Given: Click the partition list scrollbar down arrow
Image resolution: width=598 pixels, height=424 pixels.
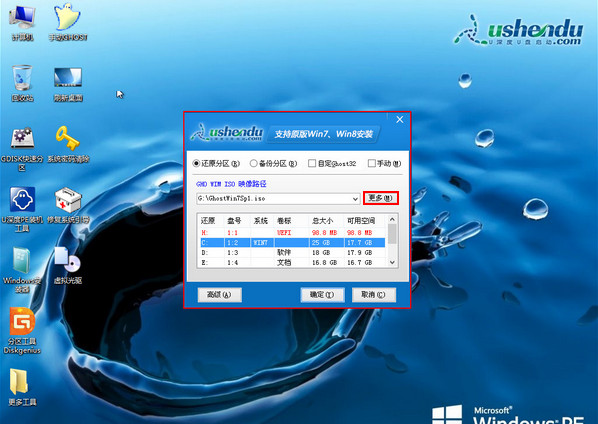Looking at the screenshot, I should pos(392,262).
